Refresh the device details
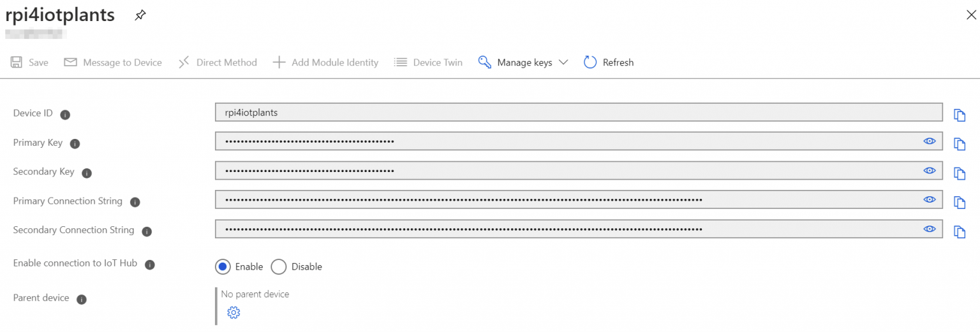This screenshot has height=332, width=980. 609,62
